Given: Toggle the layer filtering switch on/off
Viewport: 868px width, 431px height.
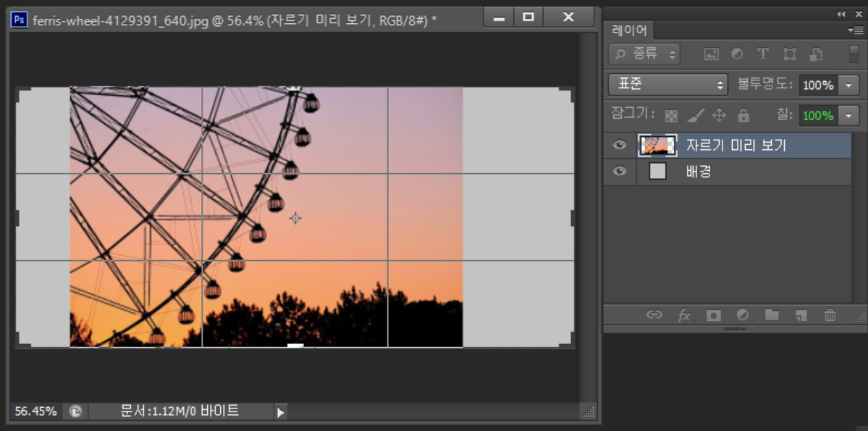Looking at the screenshot, I should pyautogui.click(x=854, y=54).
